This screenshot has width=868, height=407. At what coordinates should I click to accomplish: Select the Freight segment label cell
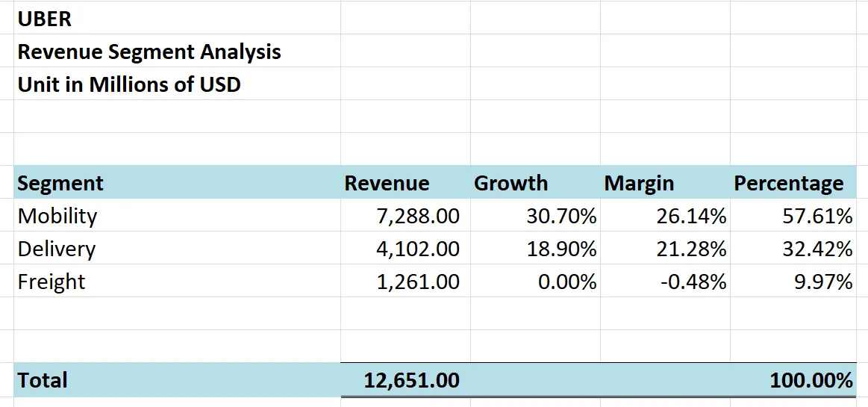tap(51, 282)
